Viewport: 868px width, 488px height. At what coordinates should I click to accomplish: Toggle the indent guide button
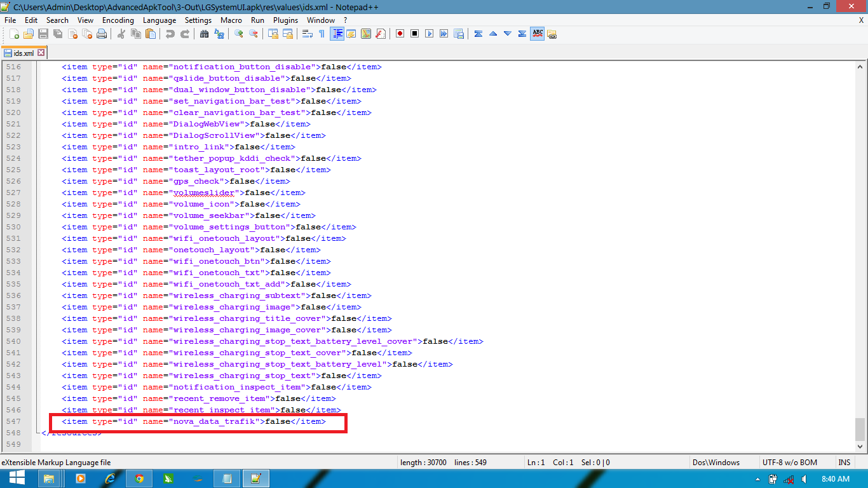tap(337, 34)
